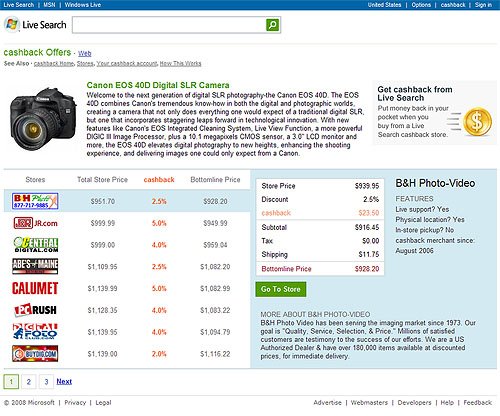Open the Feedback footer link
This screenshot has height=416, width=500.
pos(478,402)
